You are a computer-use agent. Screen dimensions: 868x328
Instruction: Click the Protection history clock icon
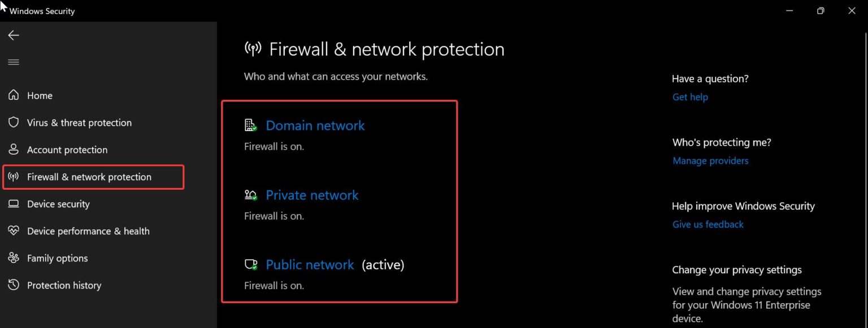tap(14, 285)
